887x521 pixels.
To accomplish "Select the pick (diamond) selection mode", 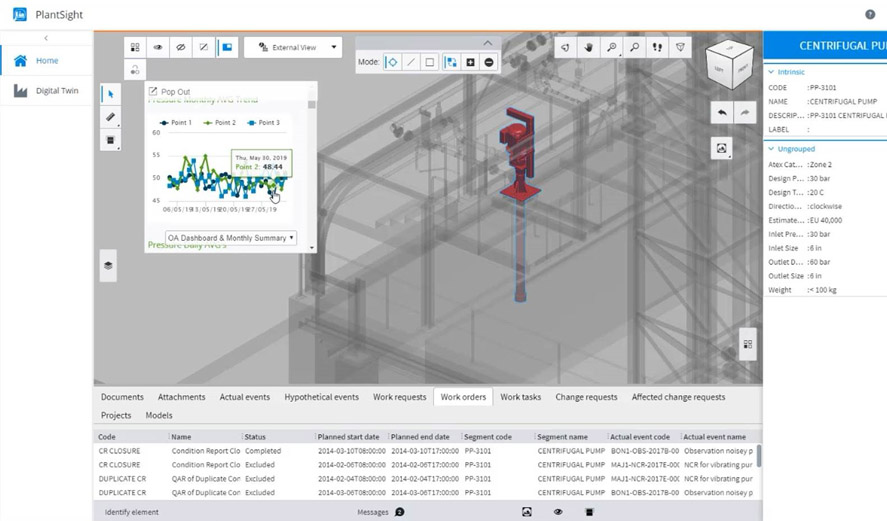I will pos(392,62).
